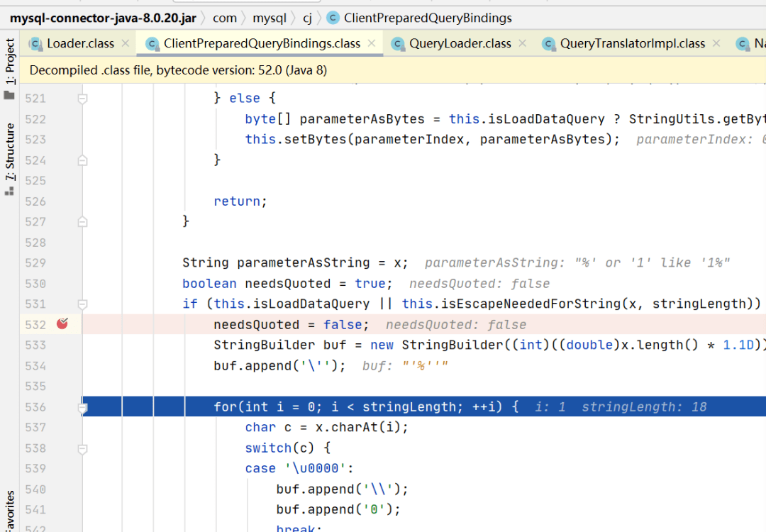Click the mysql-connector-java-8.0.20.jar breadcrumb
This screenshot has height=532, width=766.
coord(103,18)
